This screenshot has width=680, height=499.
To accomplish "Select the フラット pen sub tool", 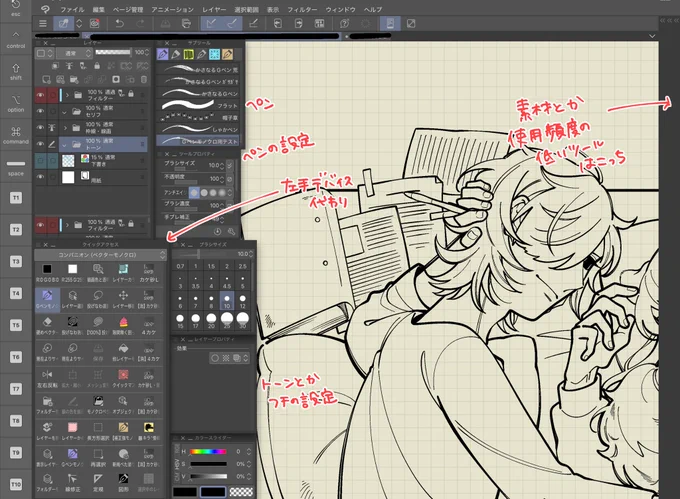I will click(x=199, y=105).
